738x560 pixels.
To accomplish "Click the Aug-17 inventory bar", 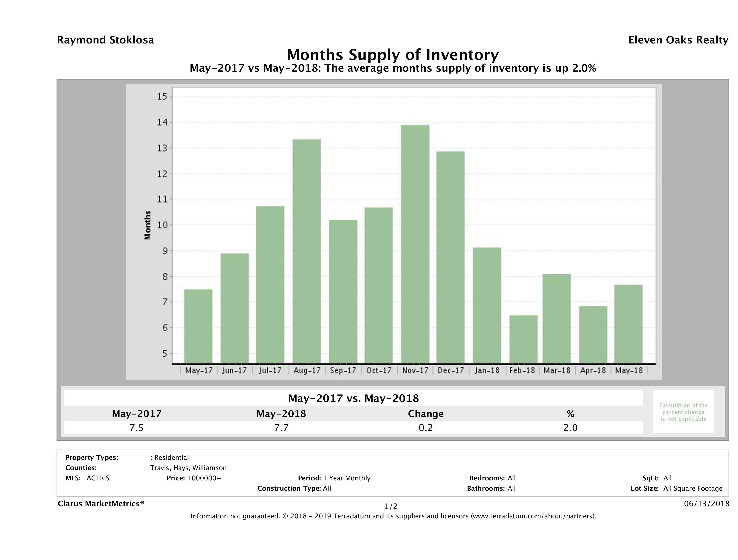I will 307,251.
